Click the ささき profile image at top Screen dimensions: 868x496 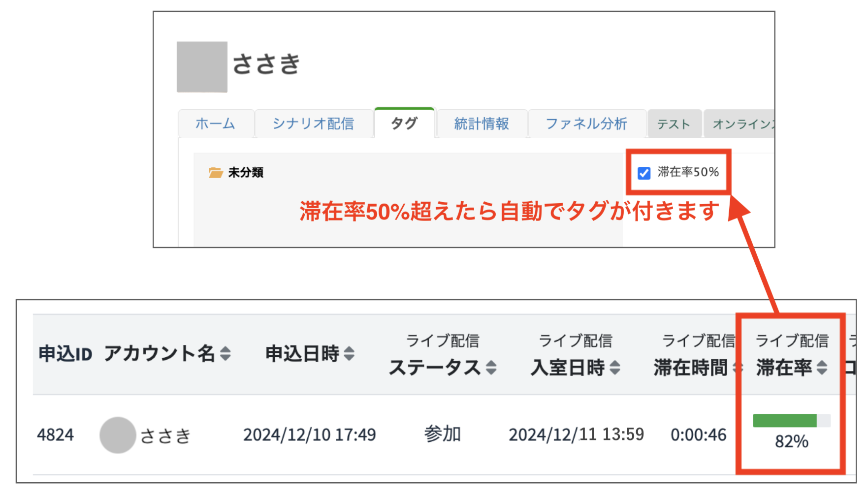click(202, 67)
